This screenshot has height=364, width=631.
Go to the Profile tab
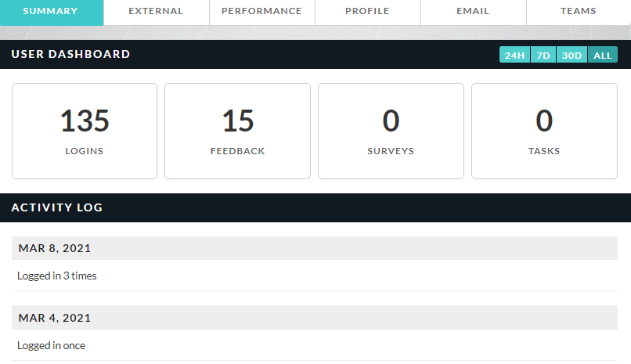click(368, 13)
